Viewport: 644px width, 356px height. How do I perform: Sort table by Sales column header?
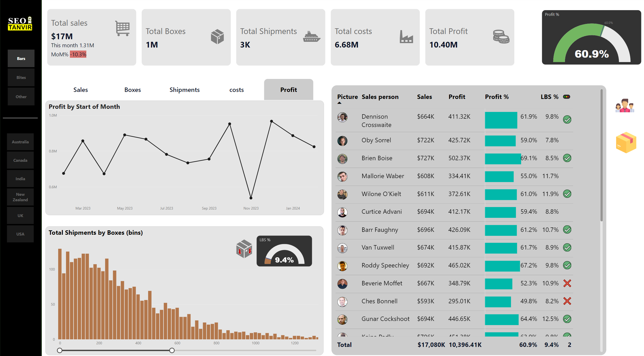click(424, 97)
